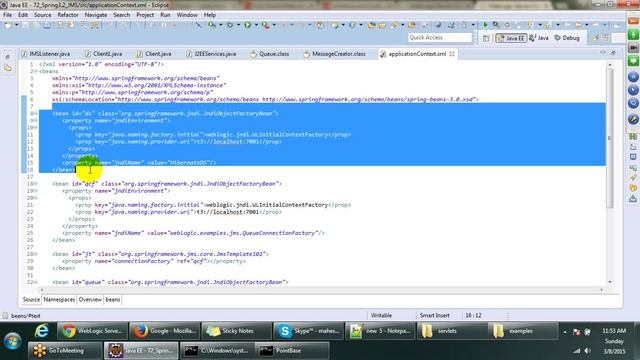Switch to JMSListener.java editor tab
The height and width of the screenshot is (360, 640).
(46, 54)
